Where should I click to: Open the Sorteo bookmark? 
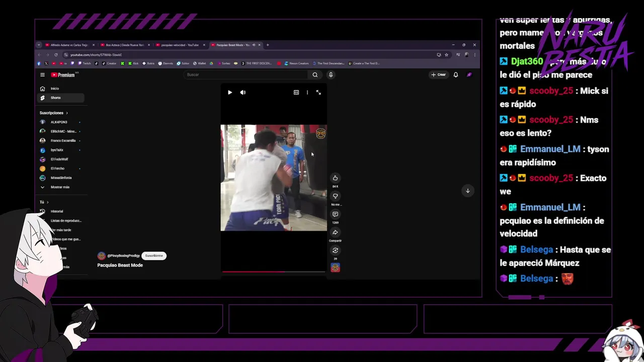click(224, 63)
